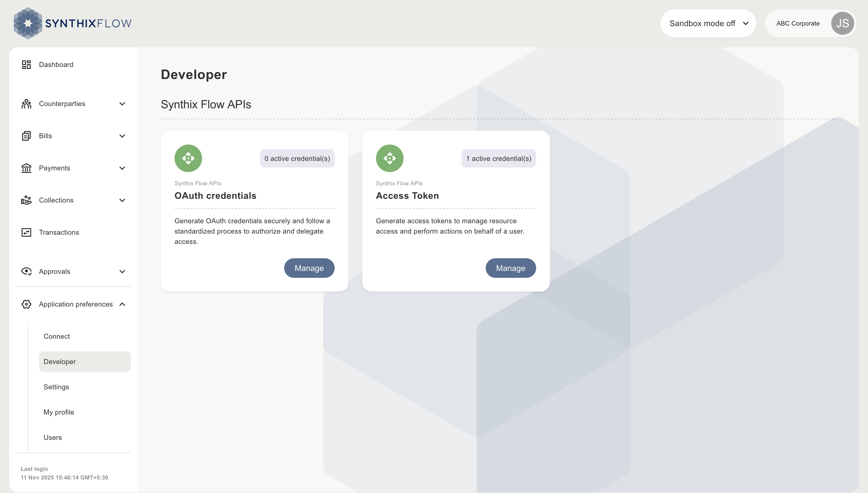Click the ABC Corporate account label
868x493 pixels.
point(798,23)
